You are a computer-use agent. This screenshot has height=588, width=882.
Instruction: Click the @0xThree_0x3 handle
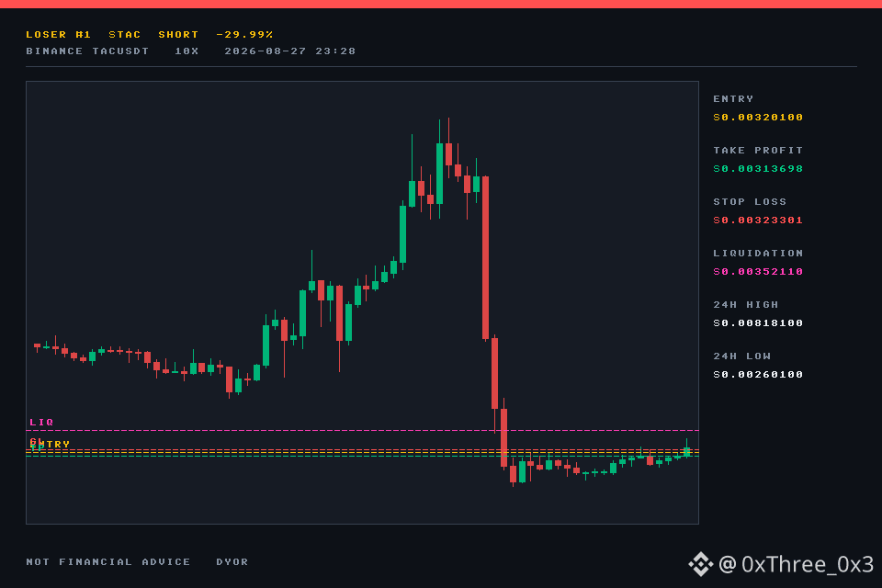(796, 564)
